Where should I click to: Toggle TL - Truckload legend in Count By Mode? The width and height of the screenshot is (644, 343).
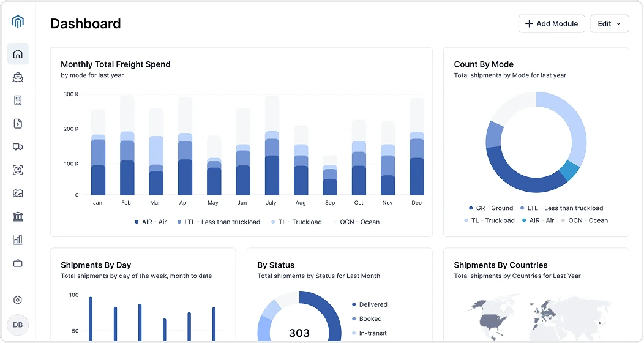489,221
